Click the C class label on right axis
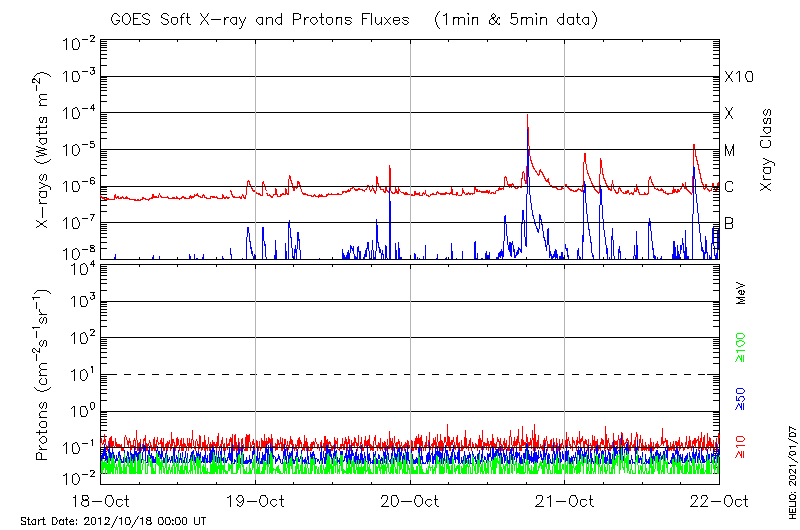Image resolution: width=800 pixels, height=530 pixels. click(729, 187)
